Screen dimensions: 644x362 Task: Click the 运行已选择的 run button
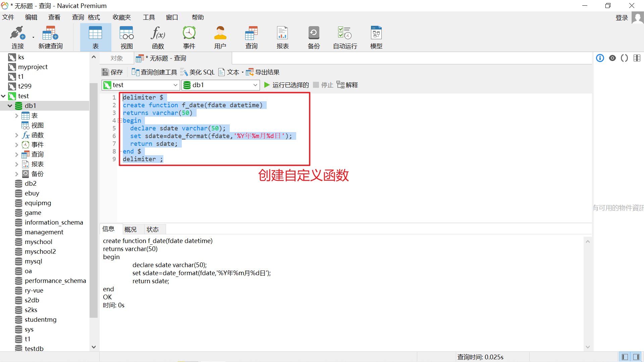tap(286, 85)
